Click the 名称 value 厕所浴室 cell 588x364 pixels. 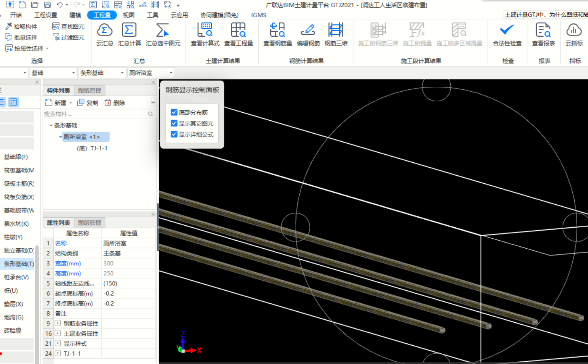(x=128, y=243)
